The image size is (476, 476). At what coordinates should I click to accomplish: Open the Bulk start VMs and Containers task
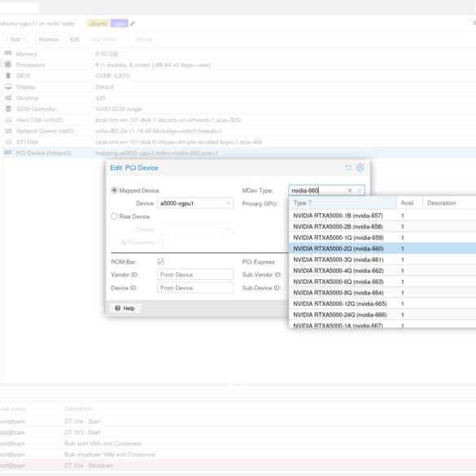click(x=238, y=443)
